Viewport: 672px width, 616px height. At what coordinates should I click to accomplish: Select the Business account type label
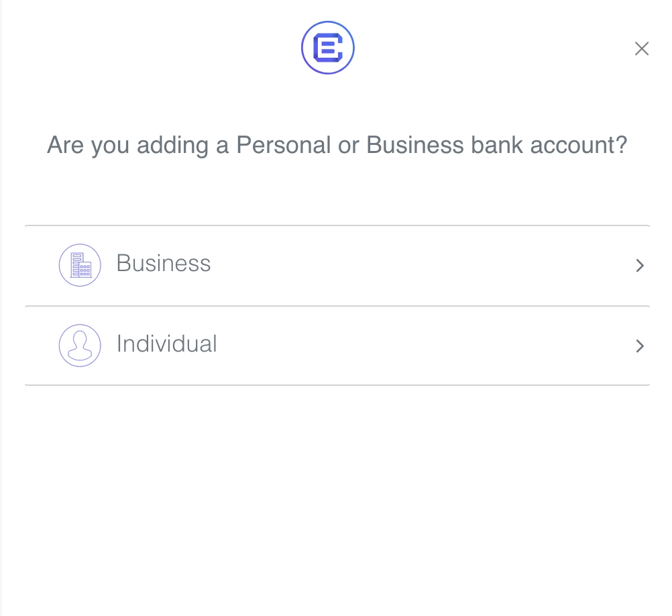coord(164,263)
